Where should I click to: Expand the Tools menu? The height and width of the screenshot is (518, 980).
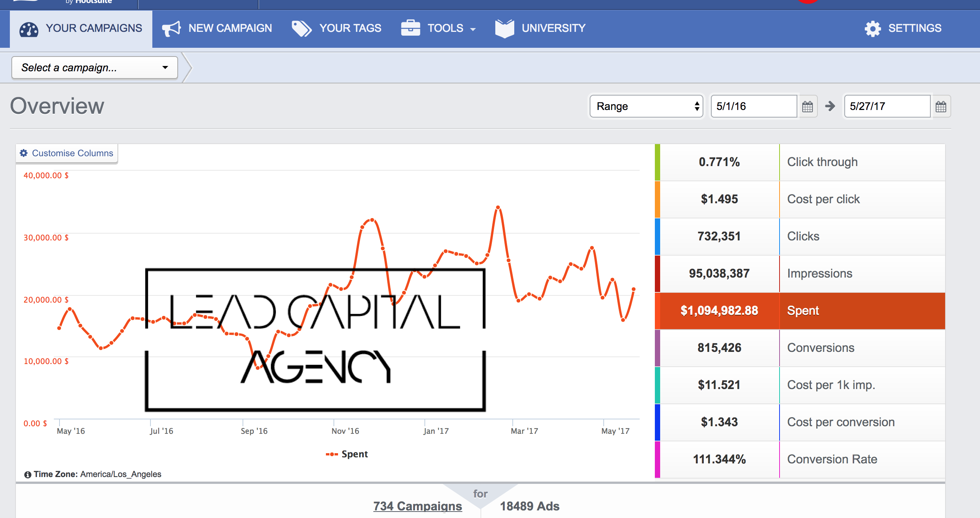438,28
